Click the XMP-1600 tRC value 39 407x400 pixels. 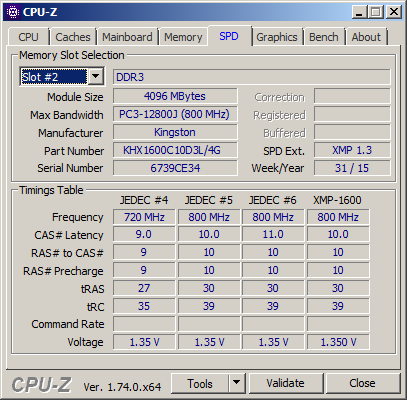(x=338, y=306)
